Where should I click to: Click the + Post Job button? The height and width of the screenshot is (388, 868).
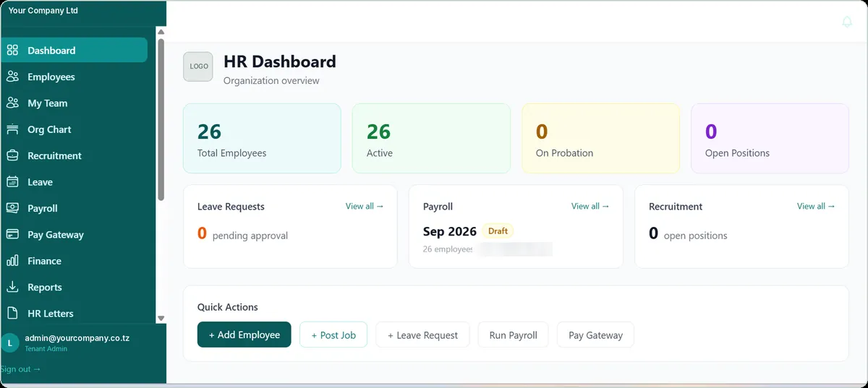click(333, 335)
